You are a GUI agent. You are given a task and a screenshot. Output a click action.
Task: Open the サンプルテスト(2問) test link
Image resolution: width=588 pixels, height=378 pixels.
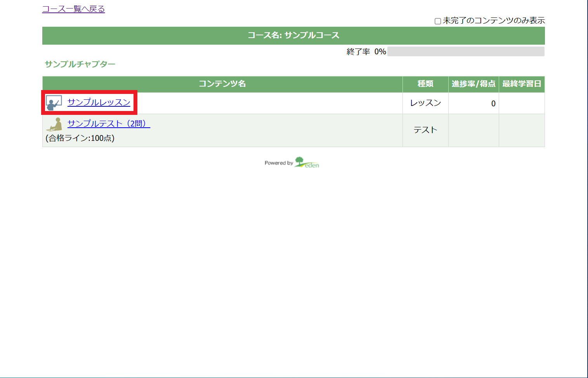pyautogui.click(x=109, y=124)
